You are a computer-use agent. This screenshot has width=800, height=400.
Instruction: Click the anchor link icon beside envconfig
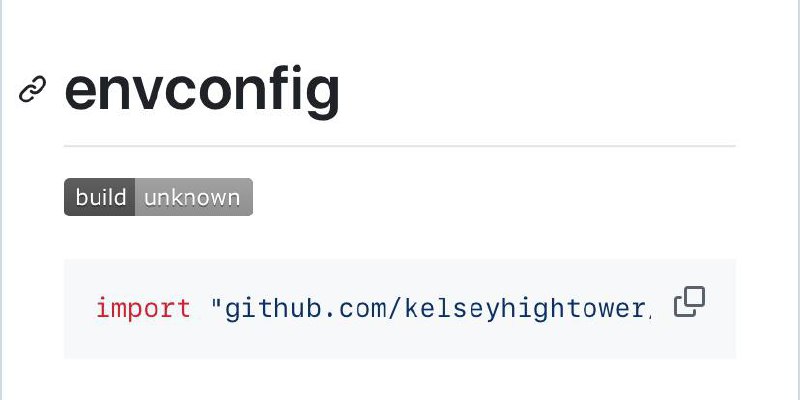tap(32, 89)
